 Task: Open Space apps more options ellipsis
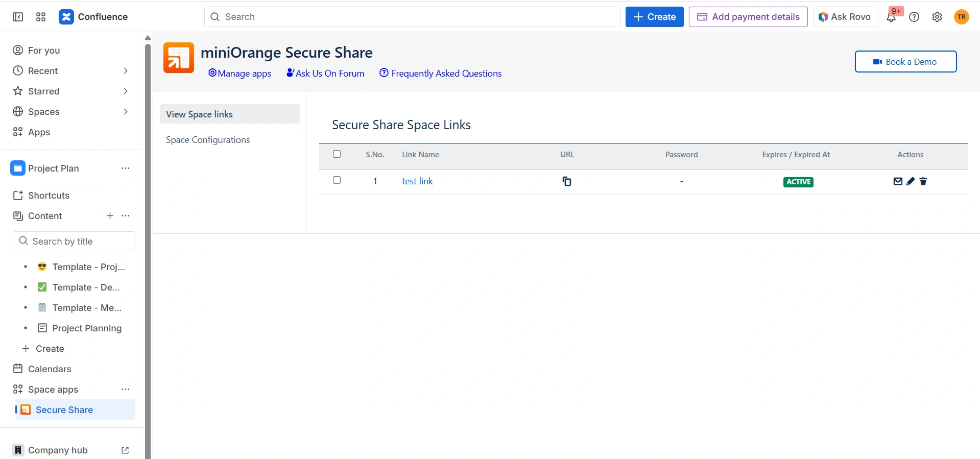126,390
